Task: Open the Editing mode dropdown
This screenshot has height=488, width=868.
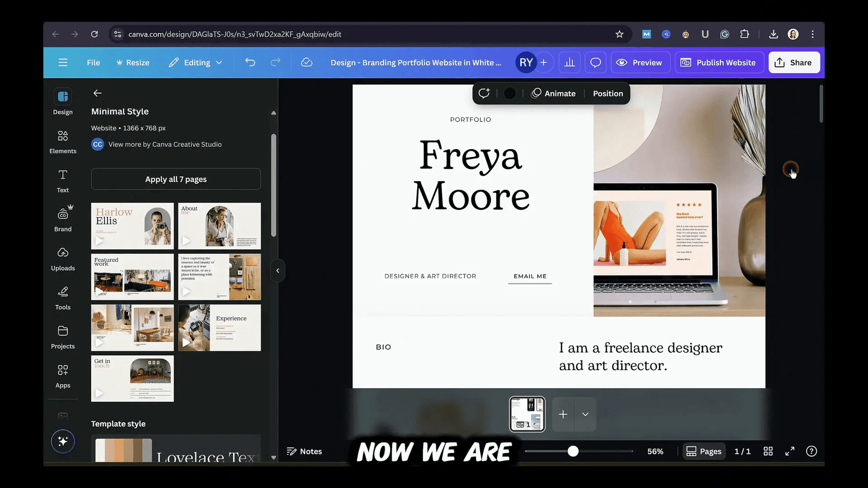Action: coord(195,62)
